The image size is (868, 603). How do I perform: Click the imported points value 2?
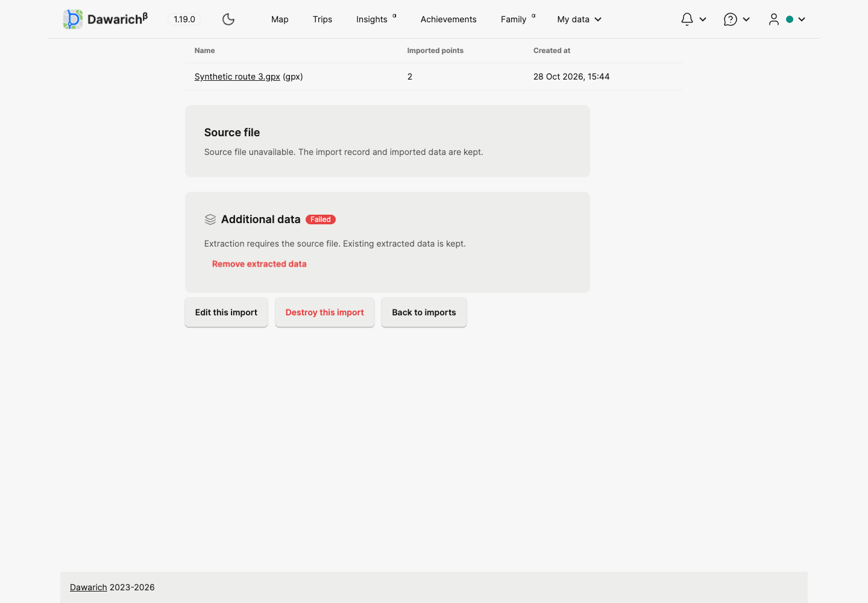point(410,77)
